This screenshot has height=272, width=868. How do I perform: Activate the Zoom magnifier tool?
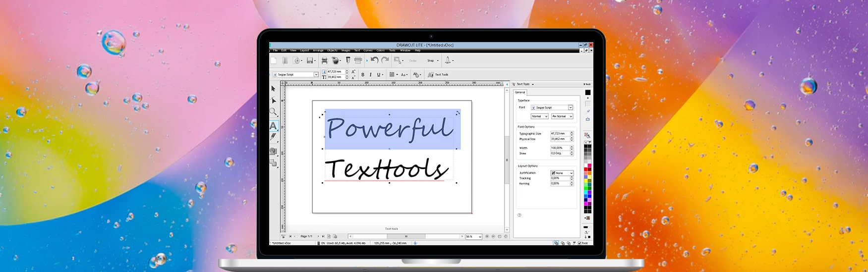pos(273,112)
